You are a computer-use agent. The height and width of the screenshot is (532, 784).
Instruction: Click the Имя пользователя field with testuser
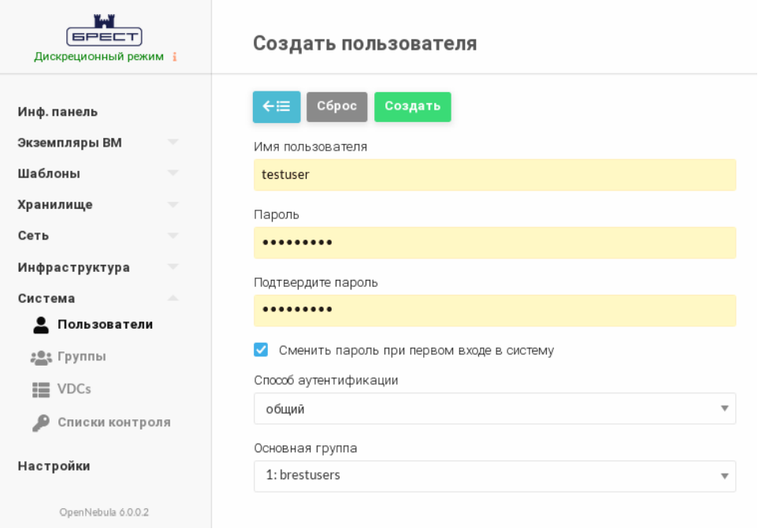pos(495,175)
